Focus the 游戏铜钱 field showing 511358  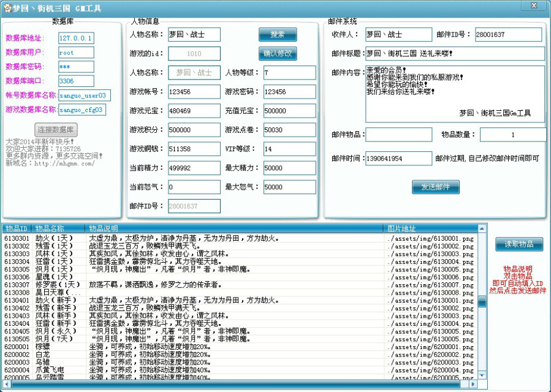[x=194, y=149]
